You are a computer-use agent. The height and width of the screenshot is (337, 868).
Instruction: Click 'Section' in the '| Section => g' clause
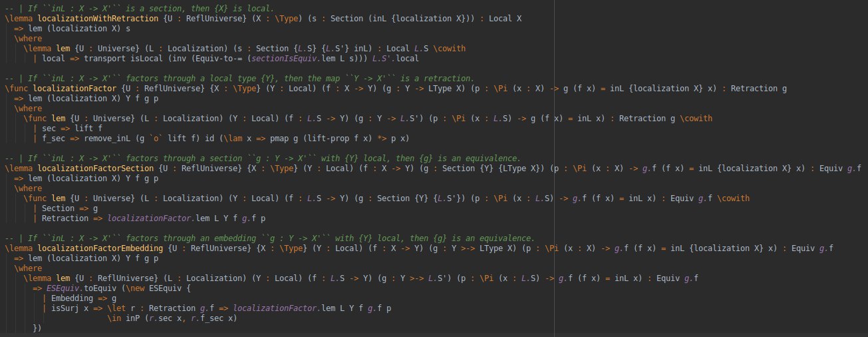pos(58,208)
